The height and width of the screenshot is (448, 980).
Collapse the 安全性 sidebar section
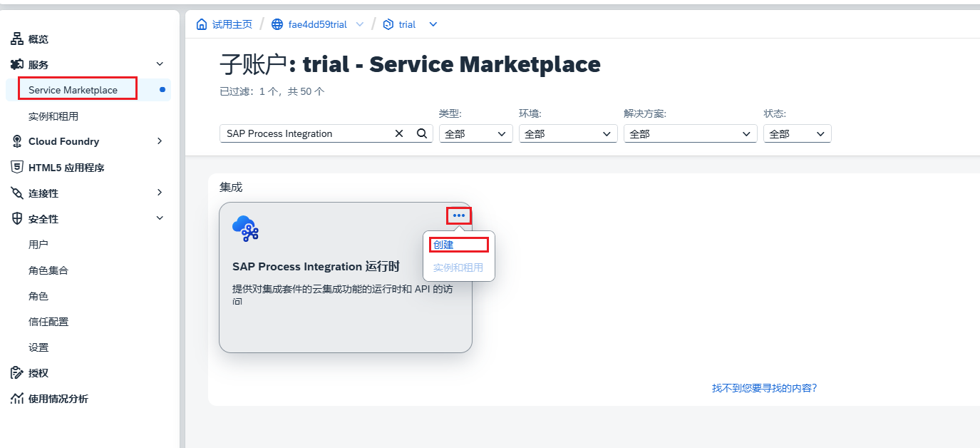click(160, 218)
